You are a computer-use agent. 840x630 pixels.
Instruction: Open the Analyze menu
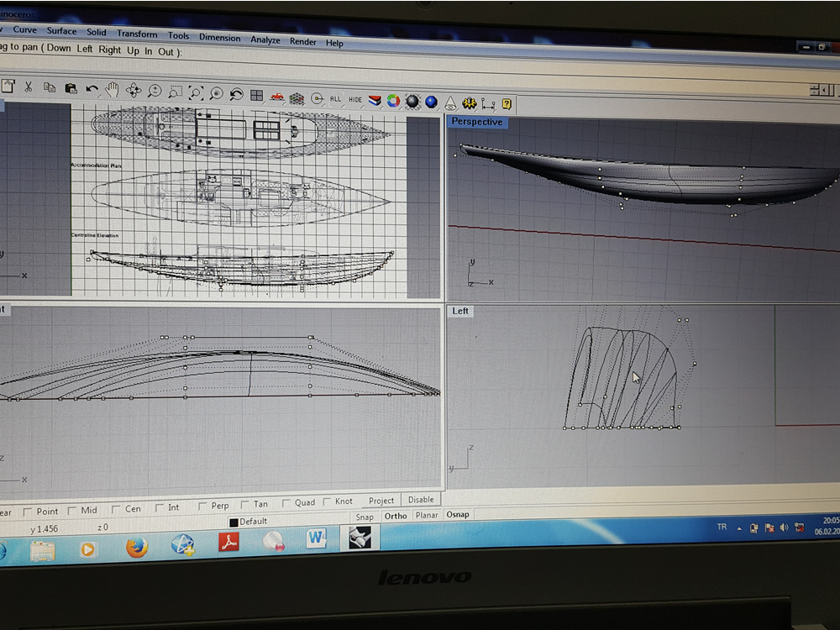[x=265, y=39]
